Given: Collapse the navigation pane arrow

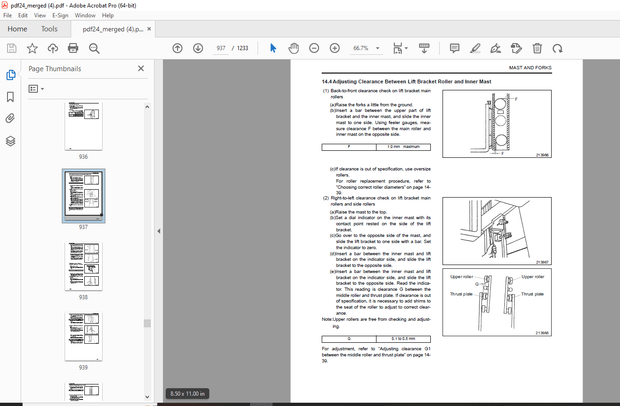Looking at the screenshot, I should click(x=159, y=231).
